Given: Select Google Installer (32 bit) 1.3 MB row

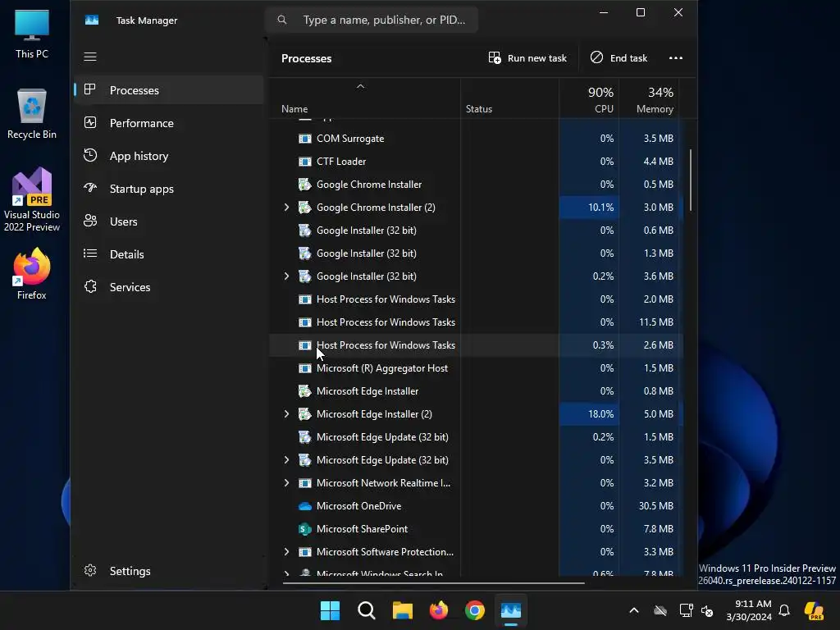Looking at the screenshot, I should tap(476, 253).
